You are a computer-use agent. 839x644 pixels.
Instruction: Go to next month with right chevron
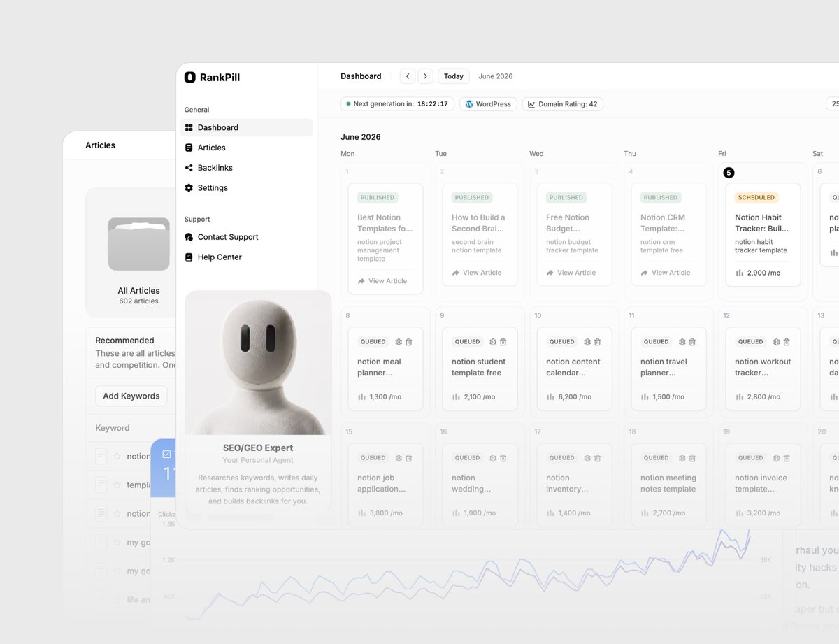tap(426, 76)
